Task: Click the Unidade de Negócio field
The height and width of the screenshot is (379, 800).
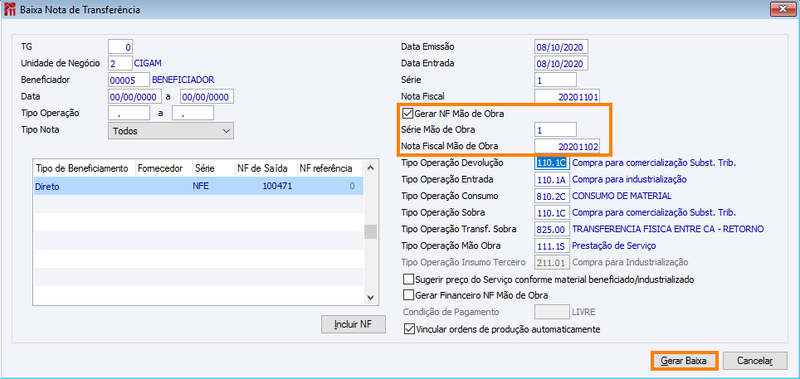Action: click(120, 63)
